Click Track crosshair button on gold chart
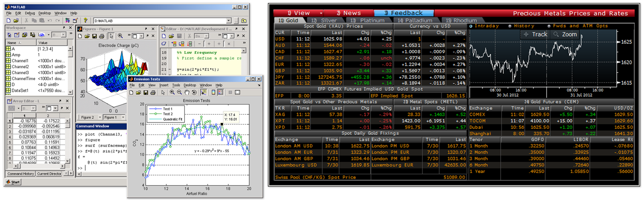 click(x=535, y=34)
